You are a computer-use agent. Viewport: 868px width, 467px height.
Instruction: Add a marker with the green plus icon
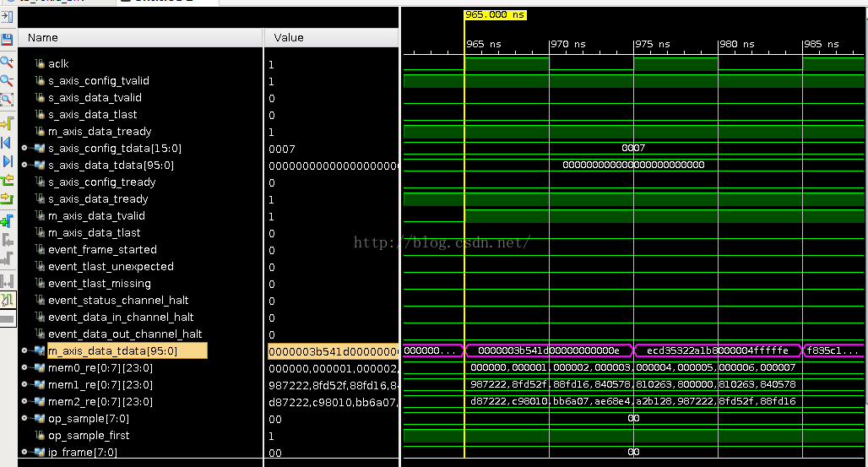coord(7,222)
